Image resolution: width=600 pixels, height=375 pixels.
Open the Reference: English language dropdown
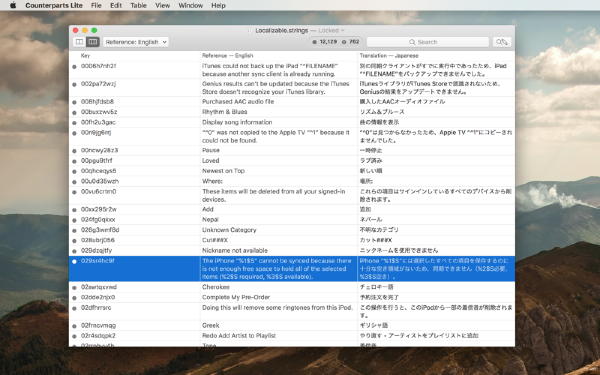(x=136, y=42)
